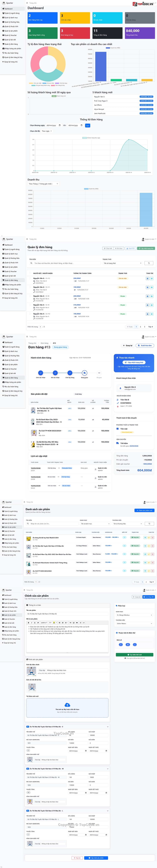Open Quản lý Voucher in Dashboard page sidebar
The height and width of the screenshot is (868, 157).
coord(10,35)
